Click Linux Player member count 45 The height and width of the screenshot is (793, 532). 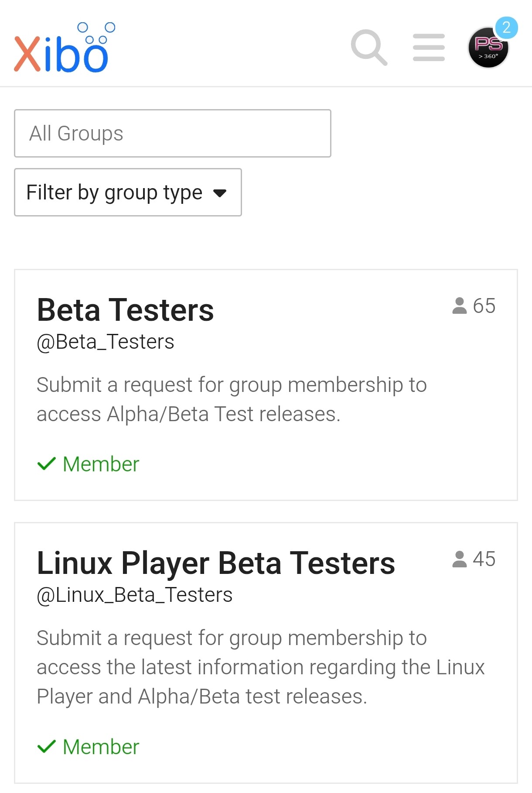pyautogui.click(x=484, y=559)
